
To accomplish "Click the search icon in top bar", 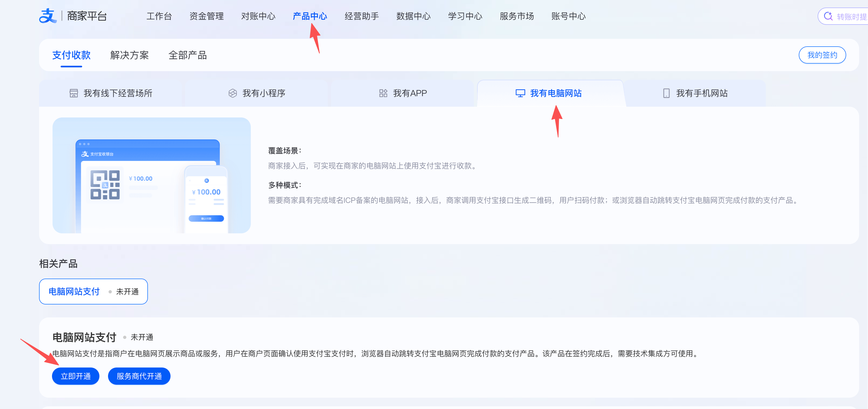I will [828, 16].
